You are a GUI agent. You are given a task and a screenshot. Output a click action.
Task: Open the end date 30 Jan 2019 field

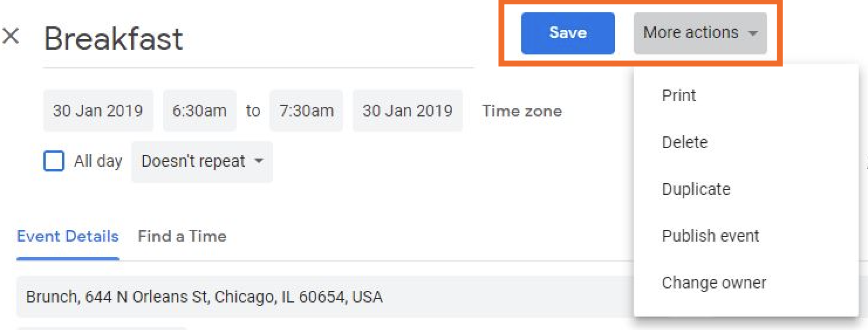408,111
